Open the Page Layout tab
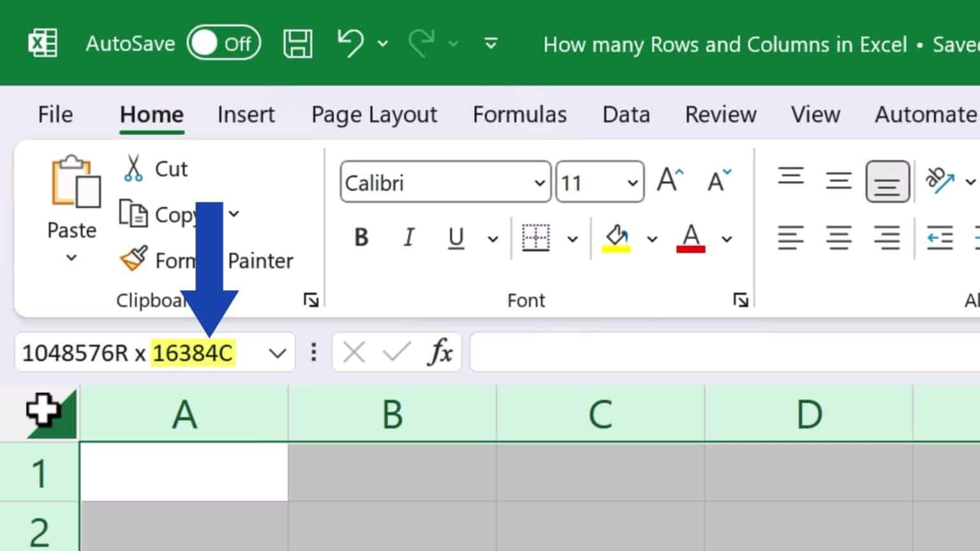Screen dimensions: 980x551 click(x=373, y=115)
